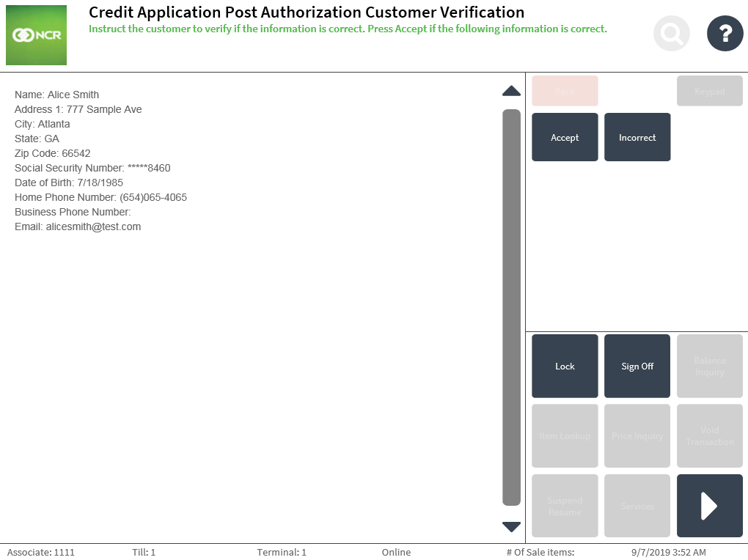The height and width of the screenshot is (560, 748).
Task: Mark the information as Incorrect
Action: pos(637,137)
